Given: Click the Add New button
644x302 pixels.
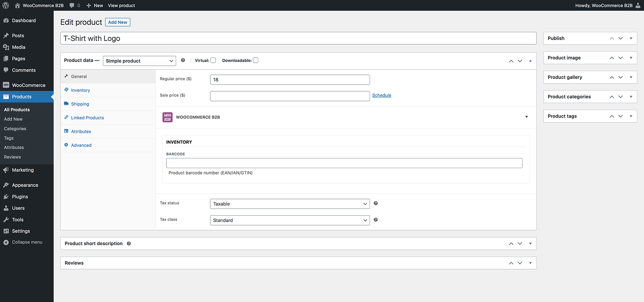Looking at the screenshot, I should pos(117,22).
